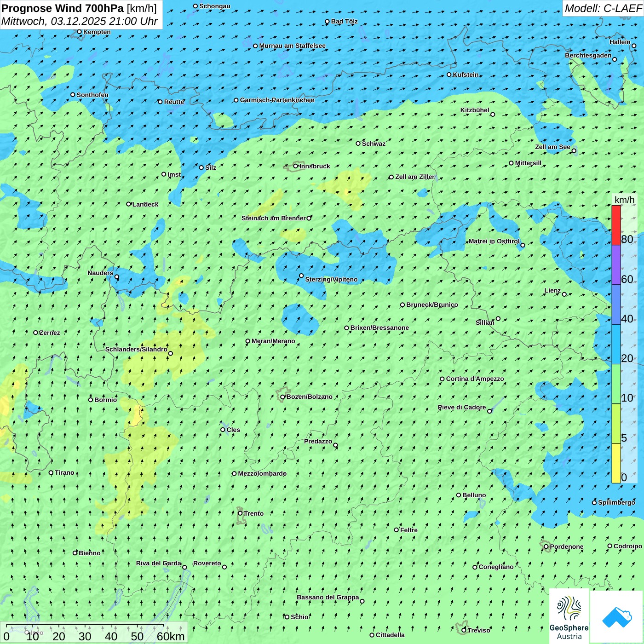Click the green 10 km/h legend color
The image size is (644, 644).
point(616,384)
